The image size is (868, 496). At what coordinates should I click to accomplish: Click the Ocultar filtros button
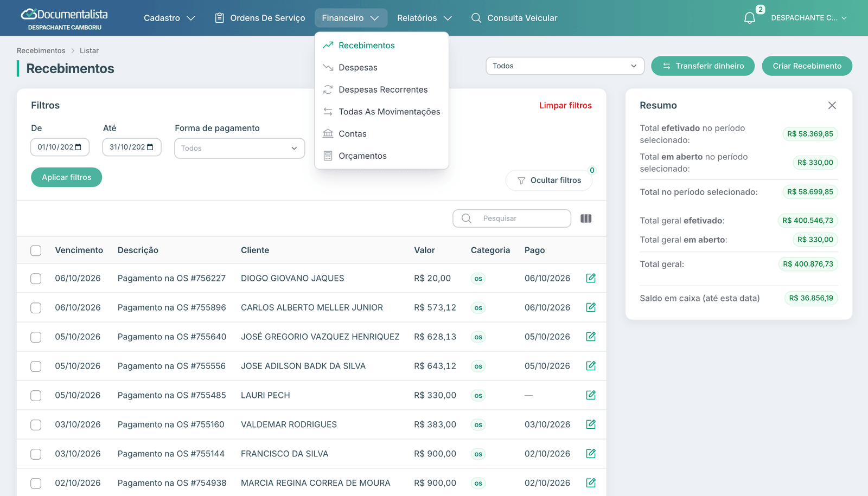(548, 180)
